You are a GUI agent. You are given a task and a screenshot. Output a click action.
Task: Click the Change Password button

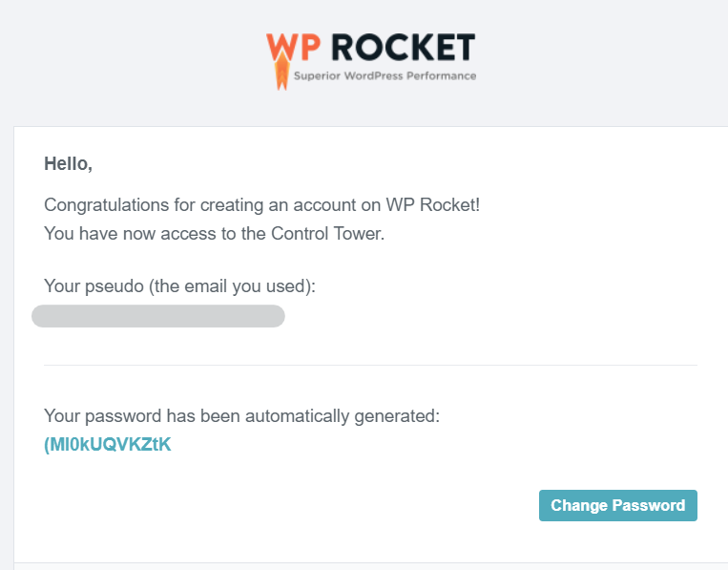(617, 505)
